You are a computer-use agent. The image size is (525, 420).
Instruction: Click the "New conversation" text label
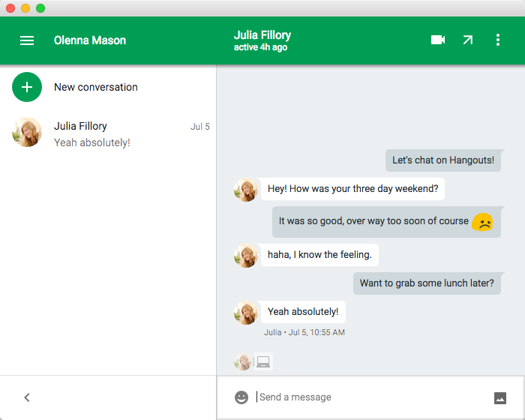pos(96,87)
